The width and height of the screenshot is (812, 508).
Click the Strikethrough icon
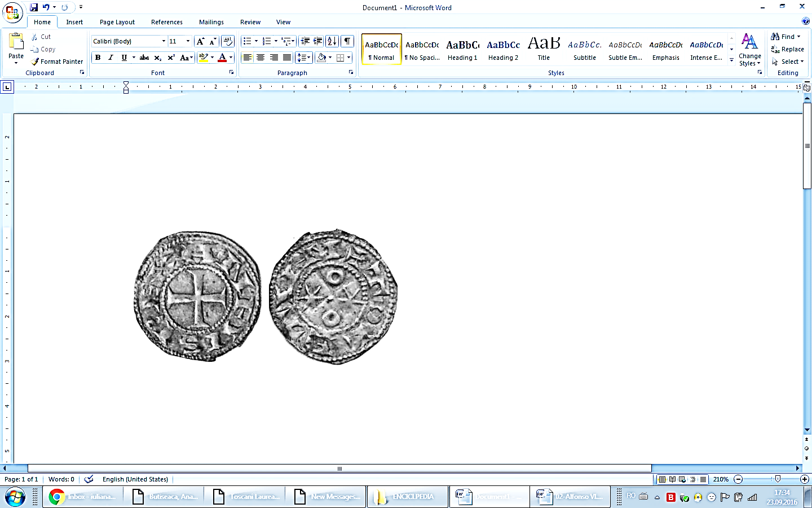pyautogui.click(x=144, y=57)
